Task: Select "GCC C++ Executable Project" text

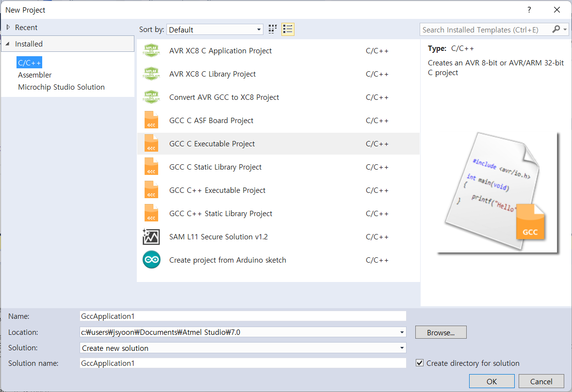Action: [217, 190]
